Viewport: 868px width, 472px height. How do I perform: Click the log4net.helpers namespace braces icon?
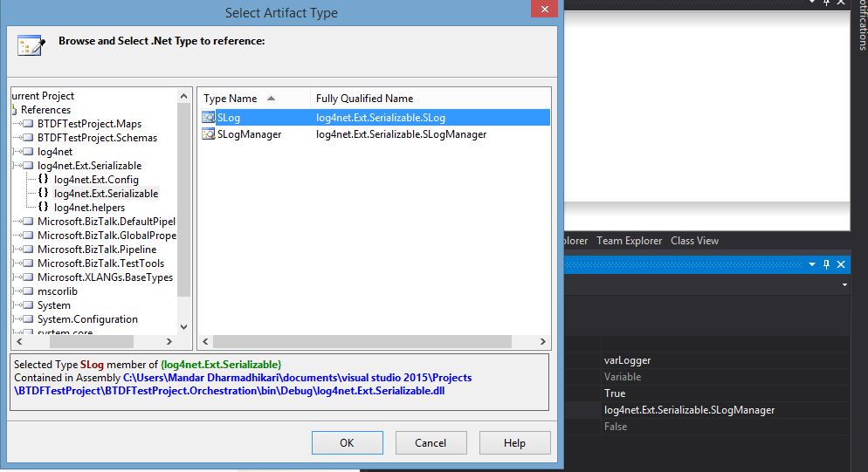pos(43,207)
